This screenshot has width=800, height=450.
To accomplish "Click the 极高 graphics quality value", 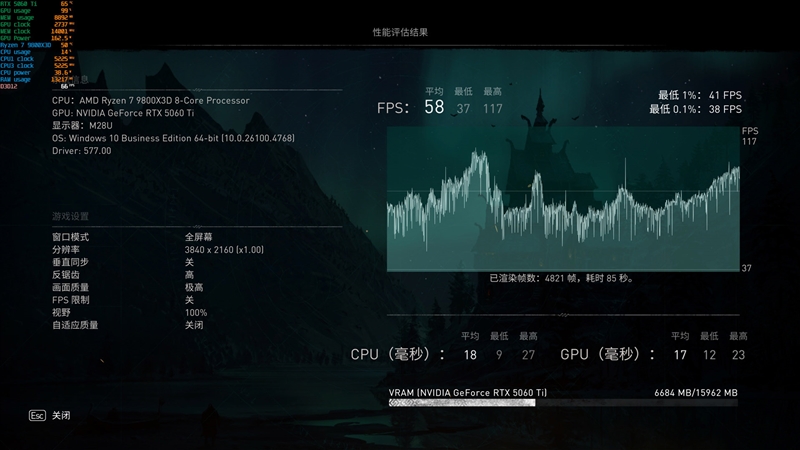I will pyautogui.click(x=194, y=287).
